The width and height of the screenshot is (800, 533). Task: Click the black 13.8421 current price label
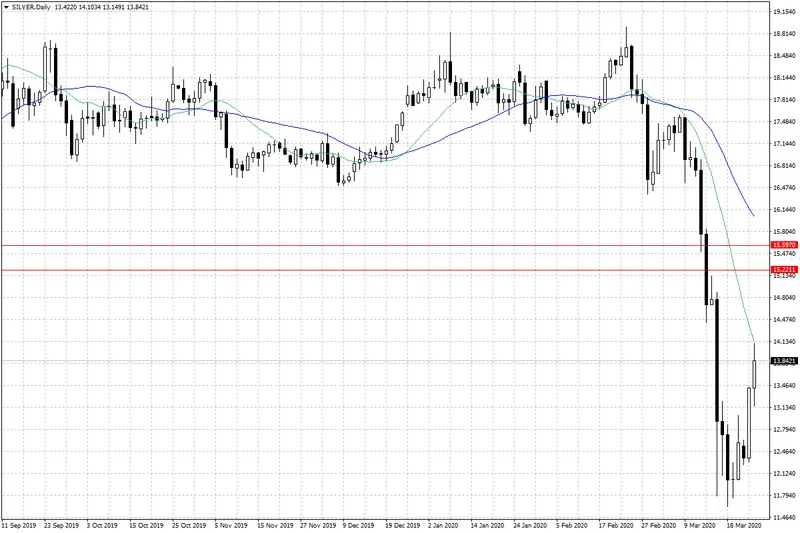click(x=783, y=360)
